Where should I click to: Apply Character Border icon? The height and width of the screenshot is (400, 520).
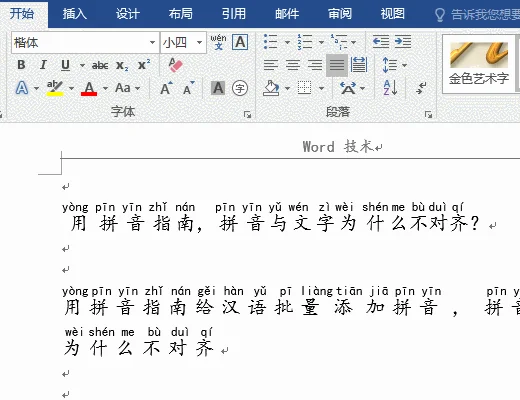pos(240,42)
